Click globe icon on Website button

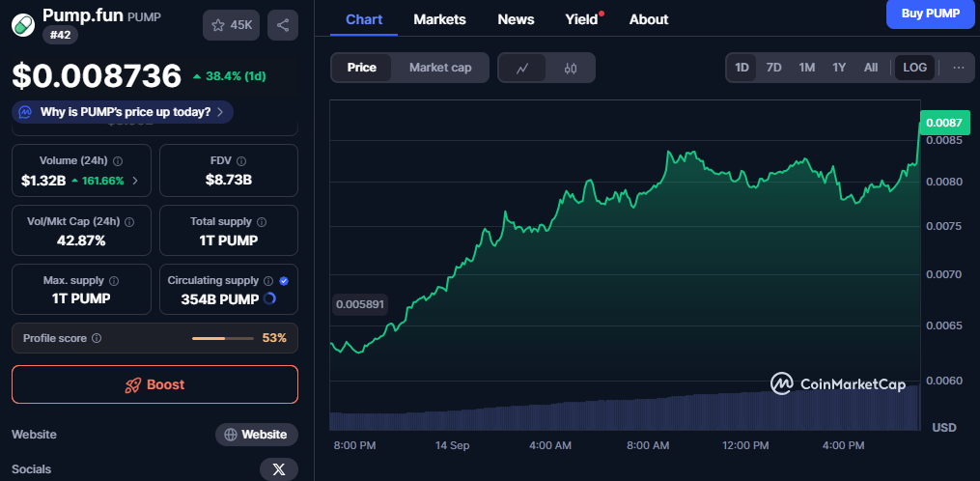coord(231,434)
